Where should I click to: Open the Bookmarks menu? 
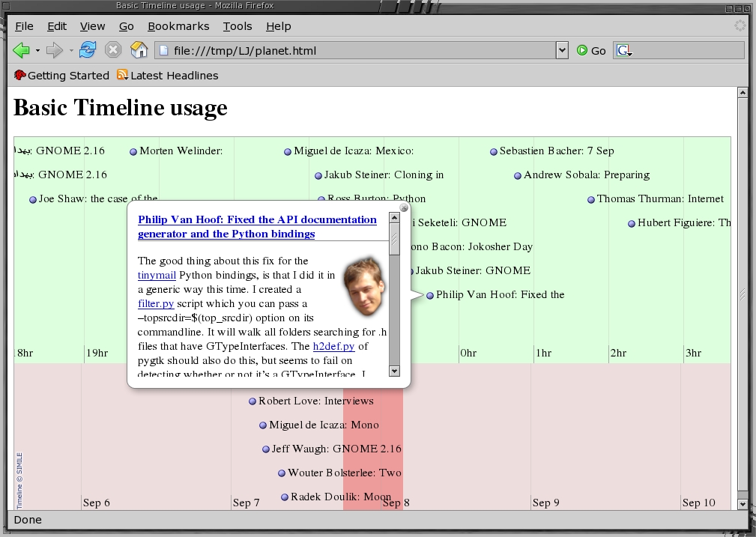178,26
